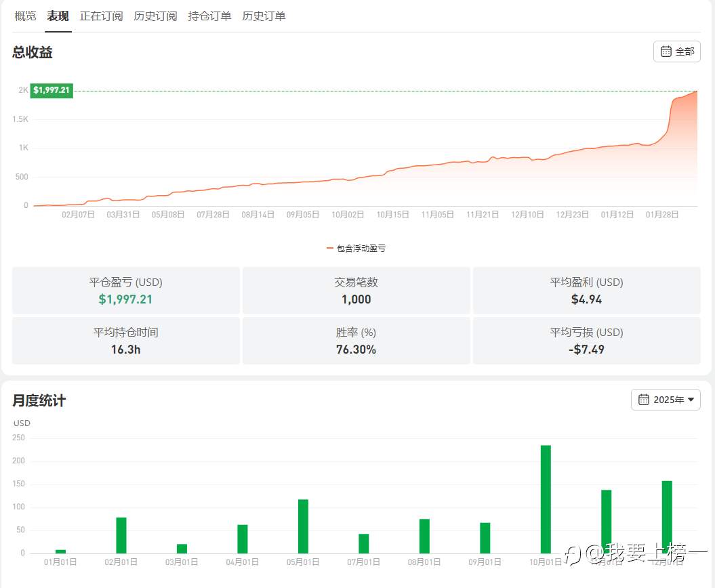
Task: Click the calendar icon beside 全部
Action: 666,51
